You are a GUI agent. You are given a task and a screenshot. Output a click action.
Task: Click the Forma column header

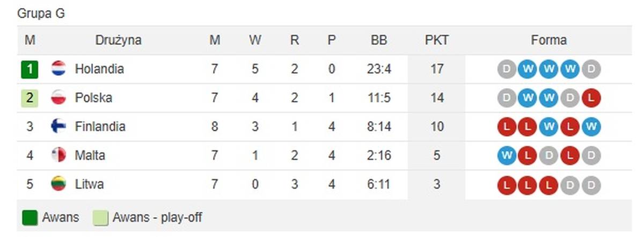coord(548,40)
